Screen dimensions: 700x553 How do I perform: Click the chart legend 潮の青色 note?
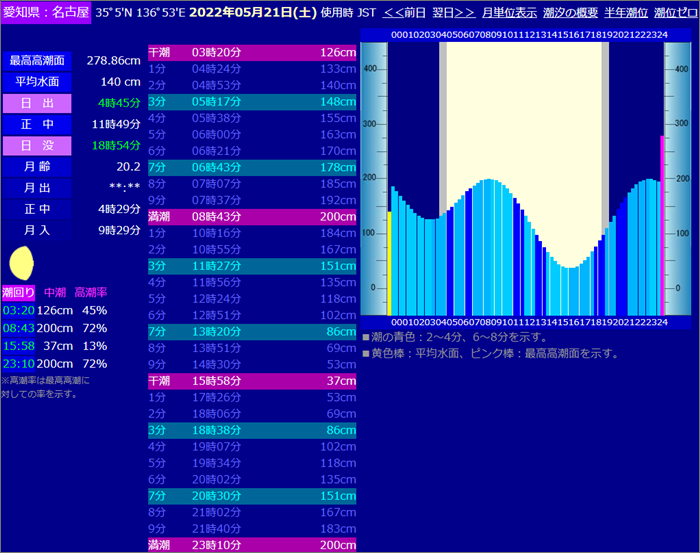point(455,337)
